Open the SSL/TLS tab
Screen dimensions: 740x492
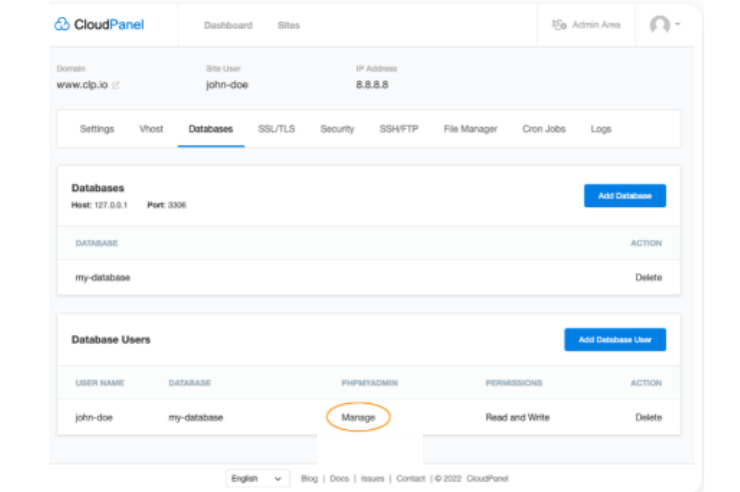pos(277,129)
